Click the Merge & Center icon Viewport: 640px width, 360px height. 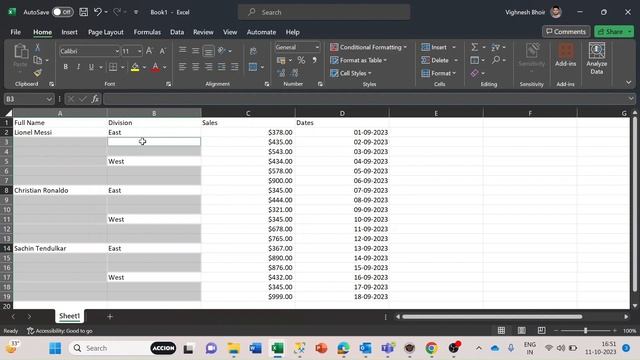253,67
